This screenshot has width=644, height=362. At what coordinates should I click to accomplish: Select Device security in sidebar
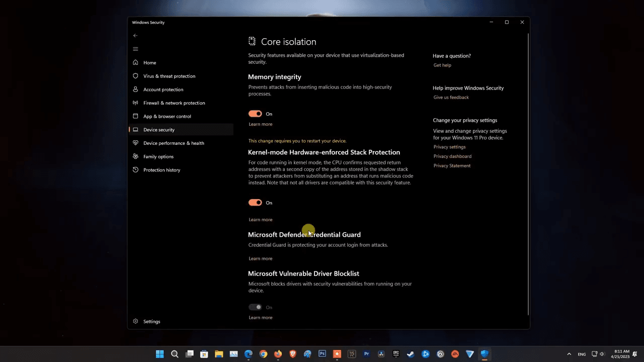tap(181, 130)
